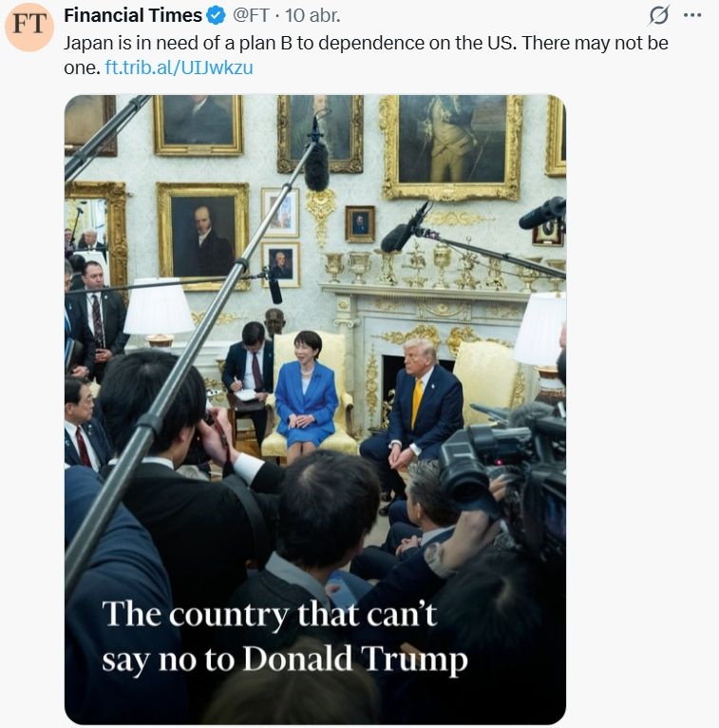
Task: Open the ft.trib.al/UIJwkzu link
Action: [179, 67]
